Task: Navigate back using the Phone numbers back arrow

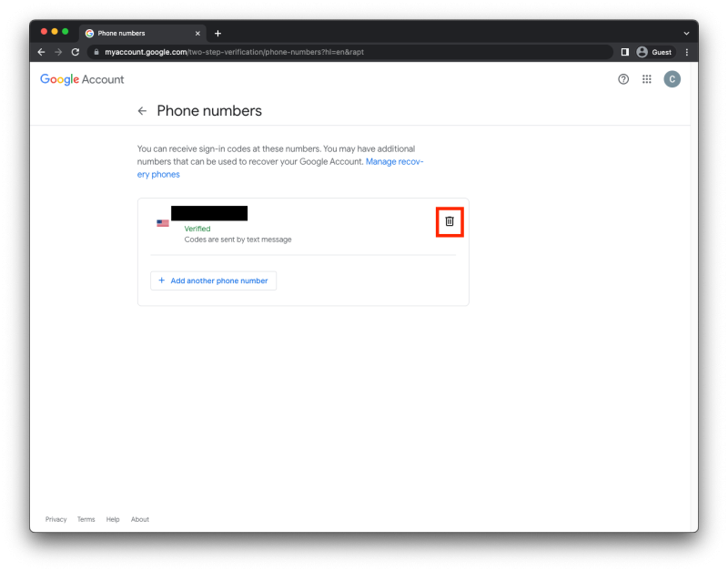Action: pos(142,110)
